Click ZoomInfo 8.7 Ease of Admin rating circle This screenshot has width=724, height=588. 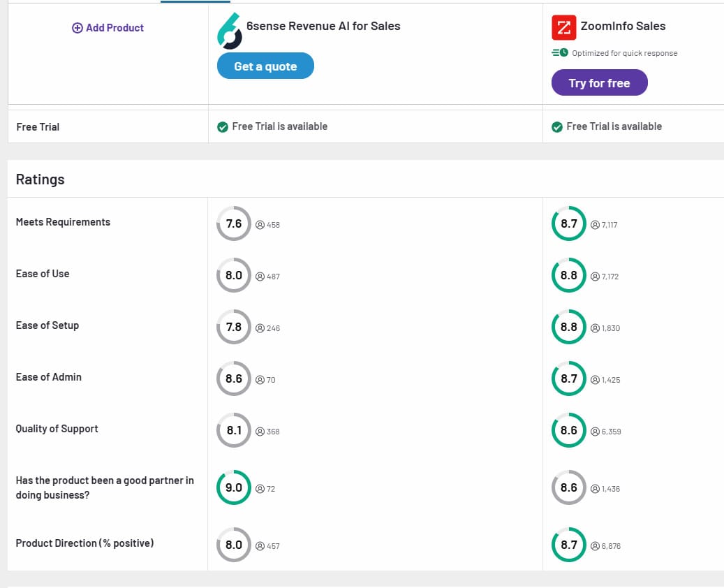(x=569, y=378)
